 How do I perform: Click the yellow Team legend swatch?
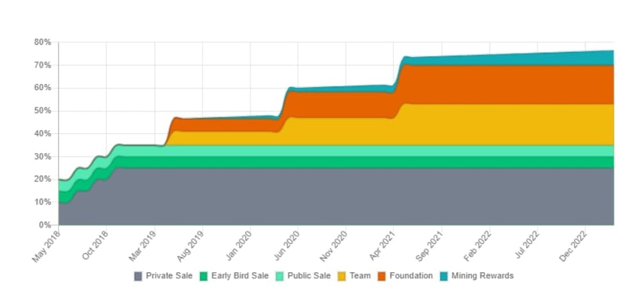tap(342, 276)
